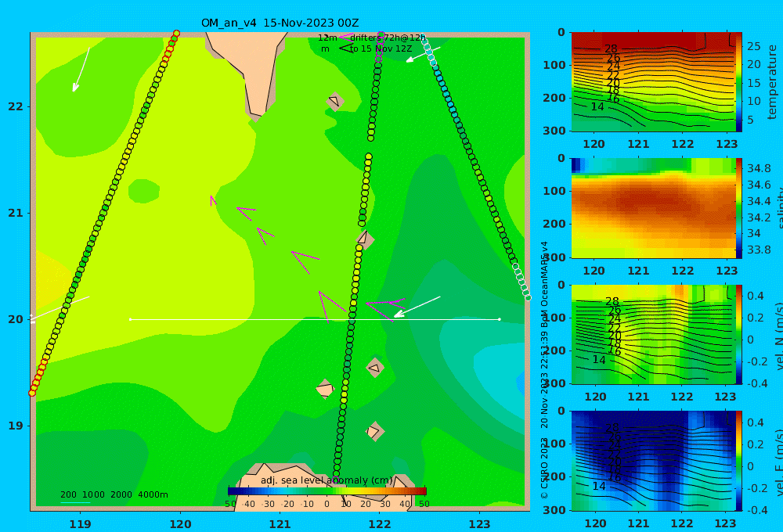Click the west endpoint of white transect line
The width and height of the screenshot is (783, 532).
coord(130,319)
